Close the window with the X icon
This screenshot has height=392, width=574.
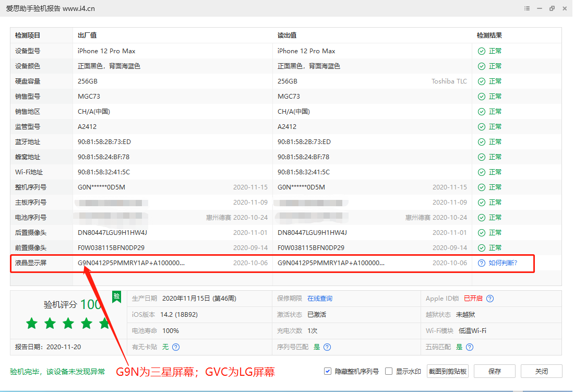tap(565, 8)
